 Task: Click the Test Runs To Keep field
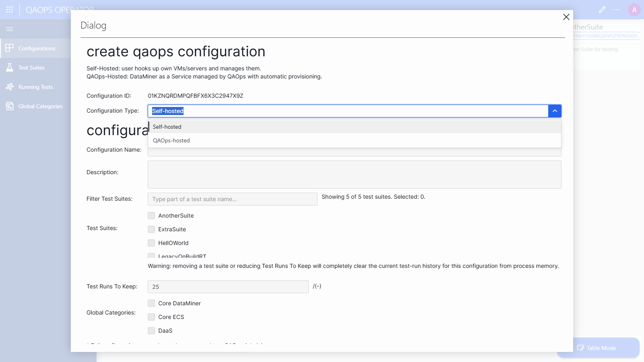click(x=228, y=287)
